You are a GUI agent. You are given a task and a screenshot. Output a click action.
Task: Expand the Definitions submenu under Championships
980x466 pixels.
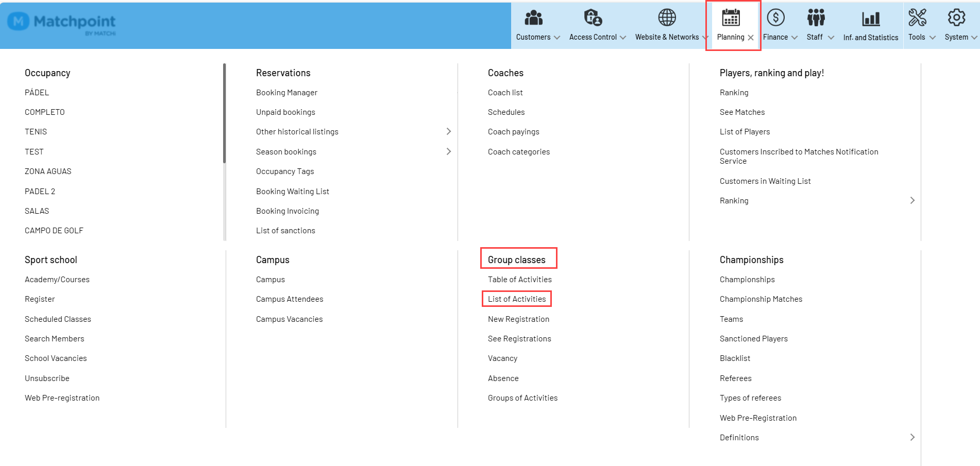coord(913,437)
